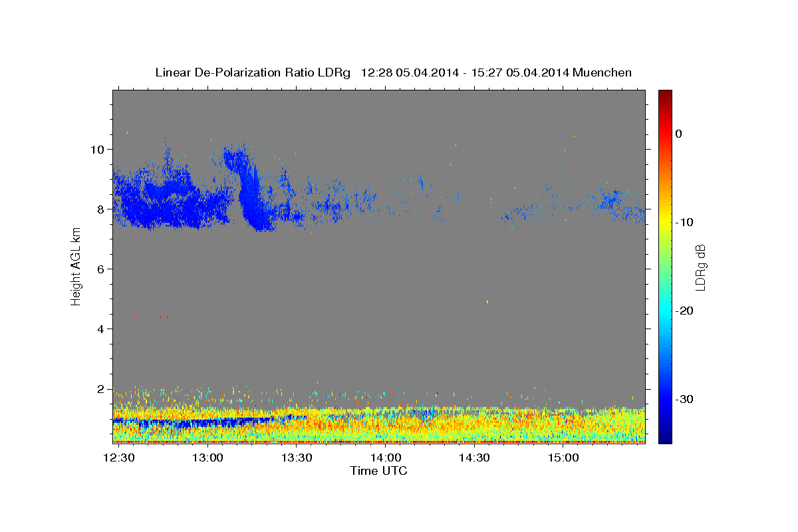Click the plot title 'Linear De-Polarization Ratio LDRg'
The width and height of the screenshot is (798, 532).
point(252,72)
